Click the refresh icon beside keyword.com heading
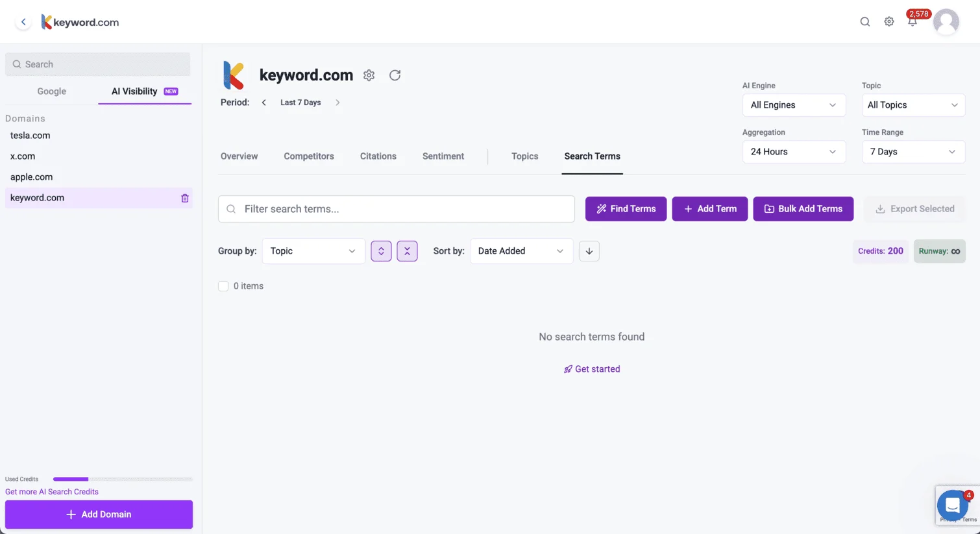 pos(395,75)
